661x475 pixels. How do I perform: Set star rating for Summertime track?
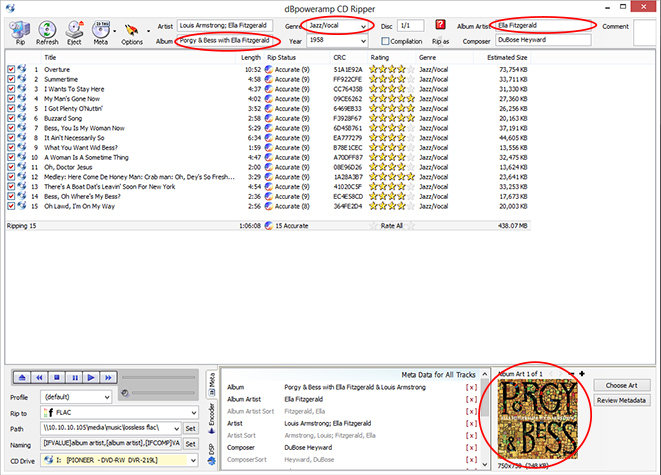[x=392, y=79]
